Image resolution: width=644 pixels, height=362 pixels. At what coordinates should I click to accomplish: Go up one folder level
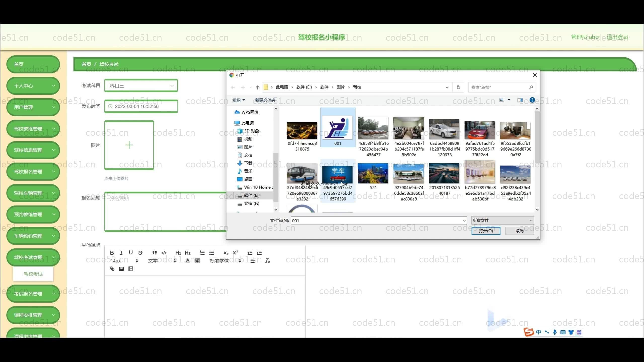tap(257, 87)
